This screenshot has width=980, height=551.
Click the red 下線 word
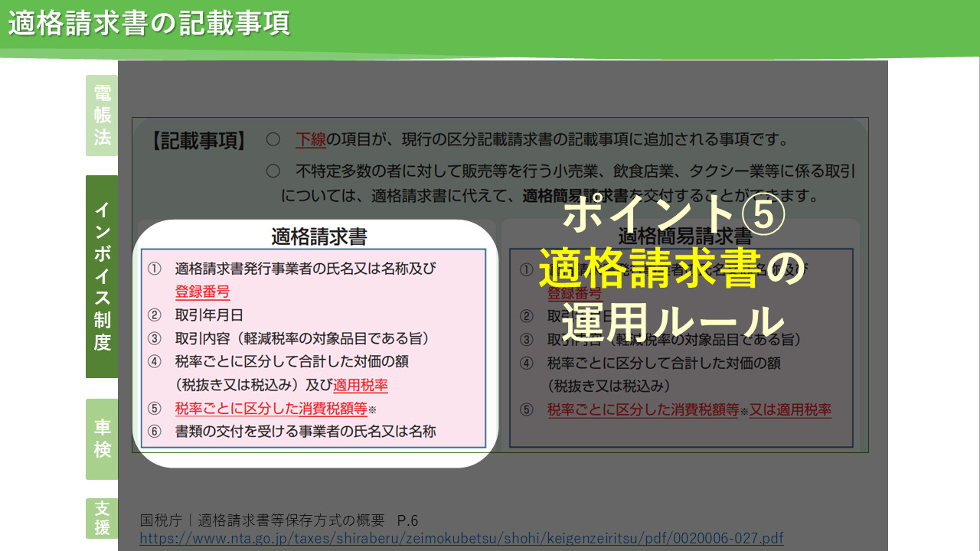tap(311, 140)
